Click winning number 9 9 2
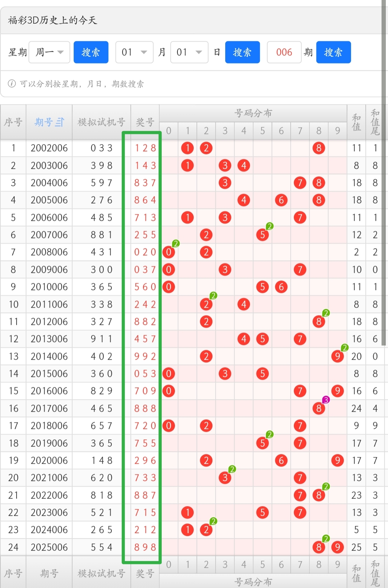 pyautogui.click(x=145, y=356)
